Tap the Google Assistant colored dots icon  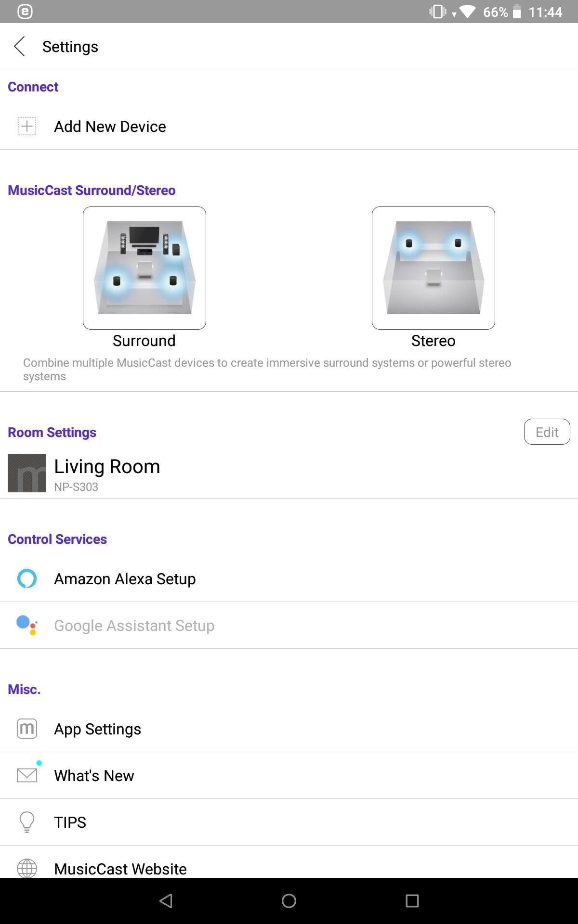(27, 625)
